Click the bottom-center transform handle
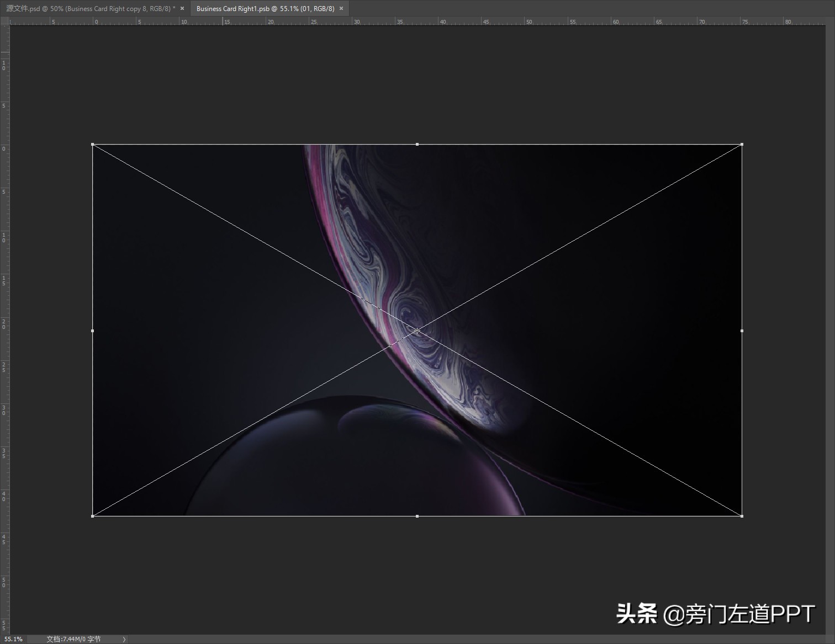835x644 pixels. pos(417,516)
